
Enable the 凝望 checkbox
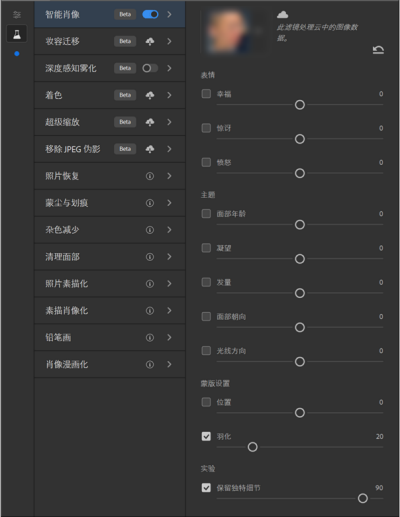[x=206, y=248]
